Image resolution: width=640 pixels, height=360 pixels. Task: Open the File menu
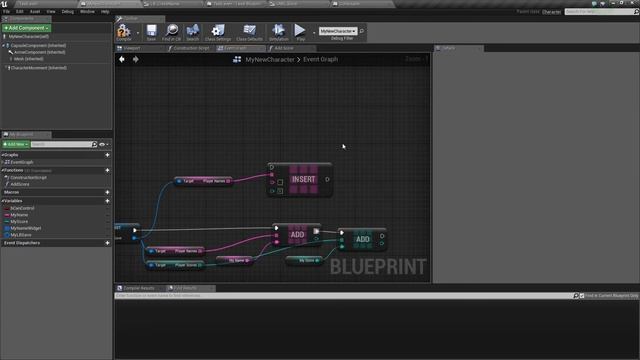coord(6,11)
